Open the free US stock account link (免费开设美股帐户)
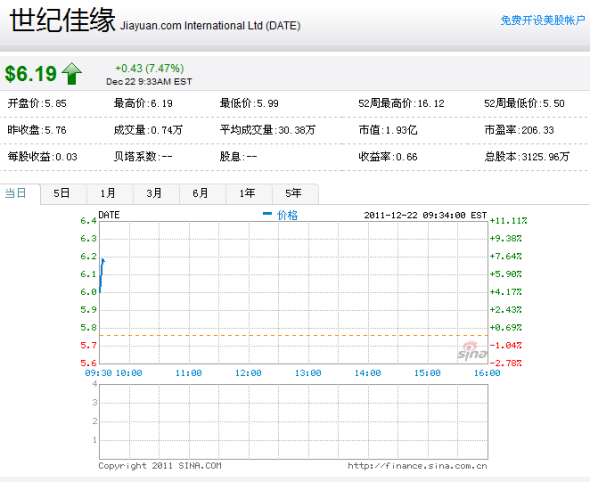This screenshot has width=590, height=482. (543, 20)
